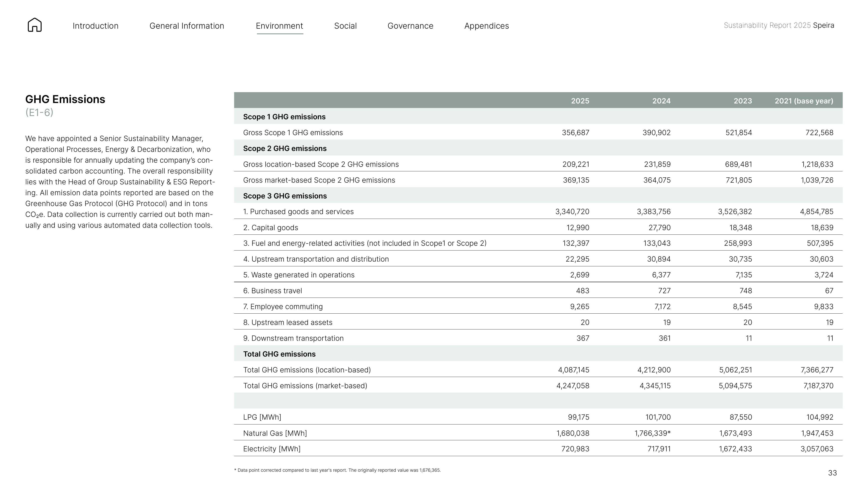868x488 pixels.
Task: Click value 4,087,145 in location-based total
Action: coord(574,370)
